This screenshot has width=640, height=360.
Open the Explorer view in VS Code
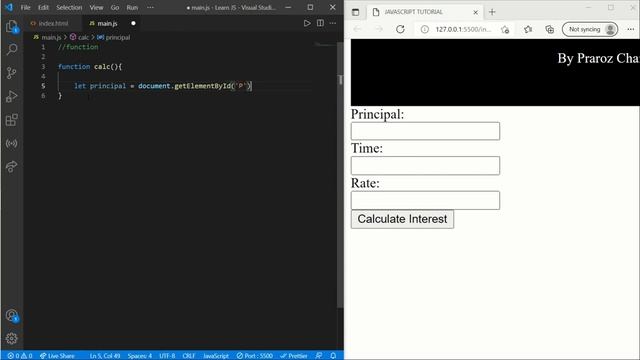(x=12, y=27)
